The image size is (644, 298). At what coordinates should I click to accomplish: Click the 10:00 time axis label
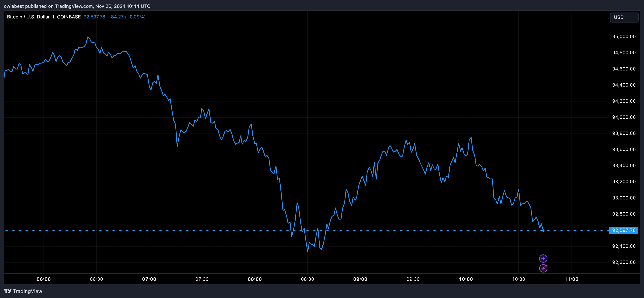(466, 279)
